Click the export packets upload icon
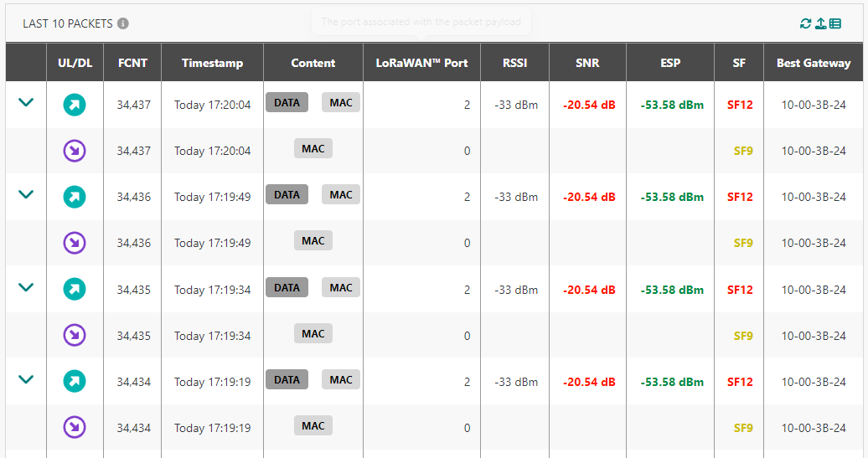The width and height of the screenshot is (868, 458). coord(820,23)
